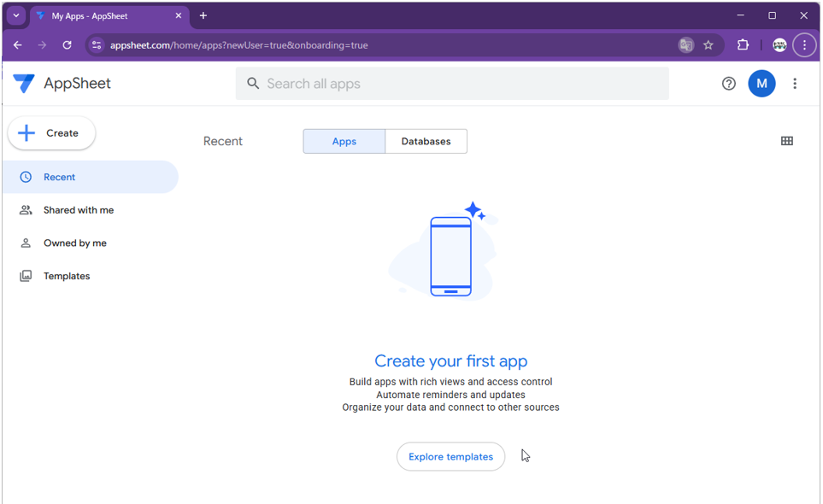Open the Help question mark icon
Image resolution: width=823 pixels, height=504 pixels.
(x=728, y=84)
